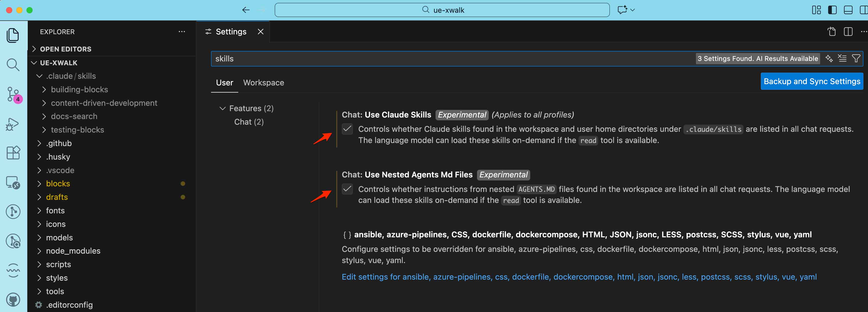Switch to the Workspace settings tab
Image resolution: width=868 pixels, height=312 pixels.
click(264, 83)
